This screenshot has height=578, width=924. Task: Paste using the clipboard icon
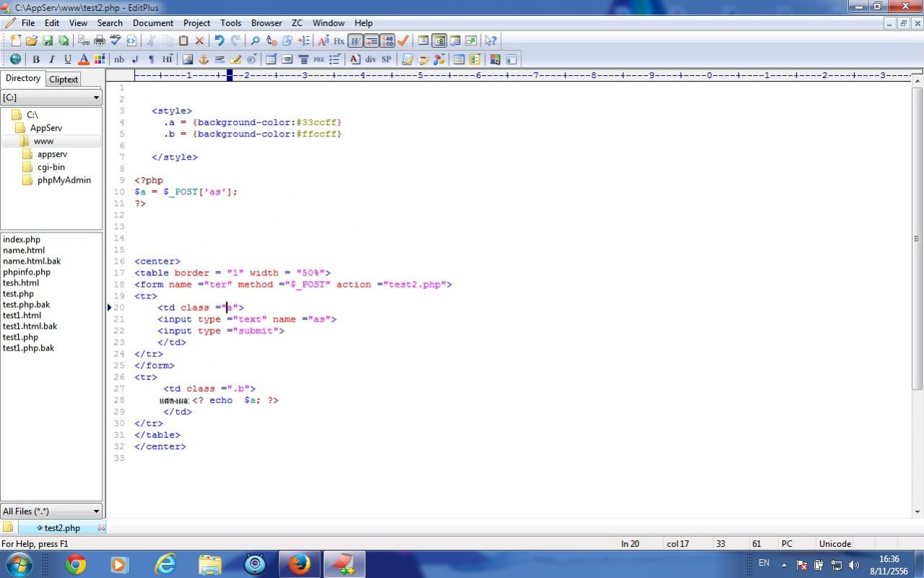(183, 40)
